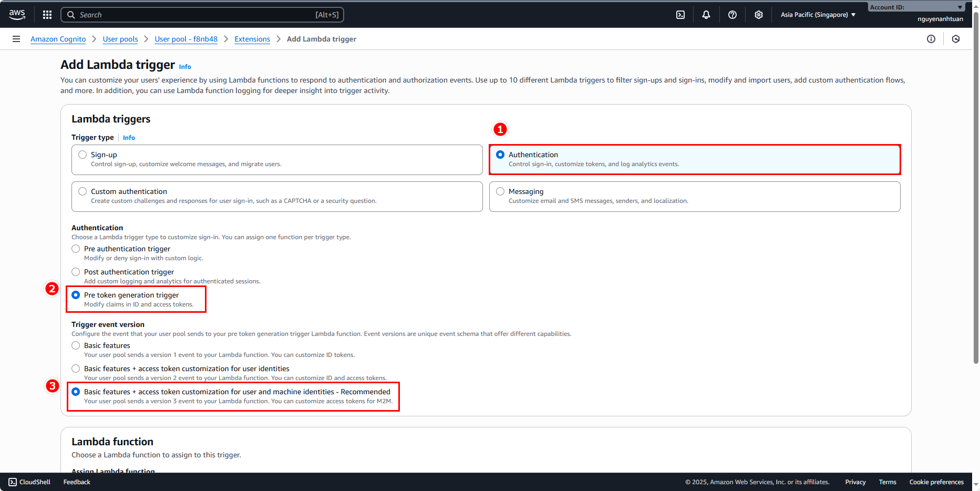This screenshot has height=491, width=980.
Task: Expand the side navigation hamburger menu
Action: (x=16, y=39)
